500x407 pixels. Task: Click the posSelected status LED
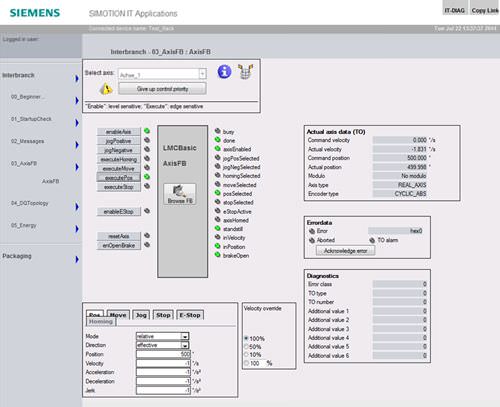pyautogui.click(x=218, y=193)
